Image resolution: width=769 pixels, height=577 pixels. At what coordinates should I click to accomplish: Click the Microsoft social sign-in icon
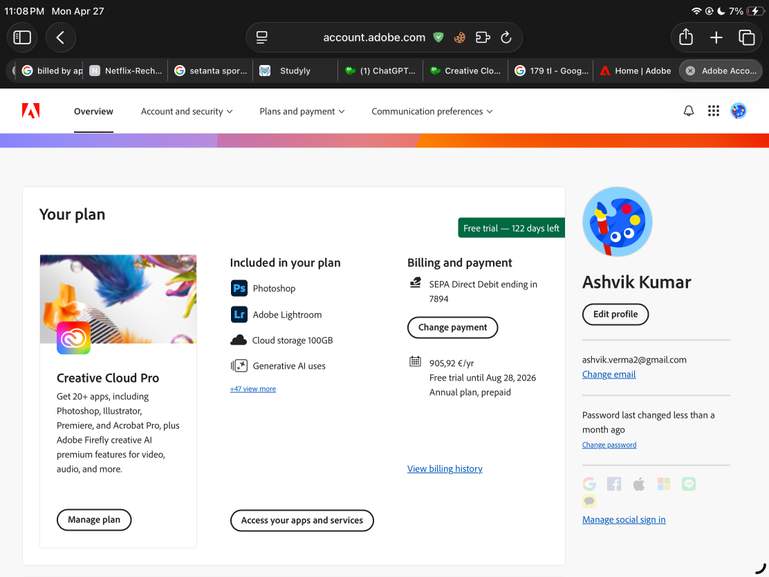tap(664, 484)
